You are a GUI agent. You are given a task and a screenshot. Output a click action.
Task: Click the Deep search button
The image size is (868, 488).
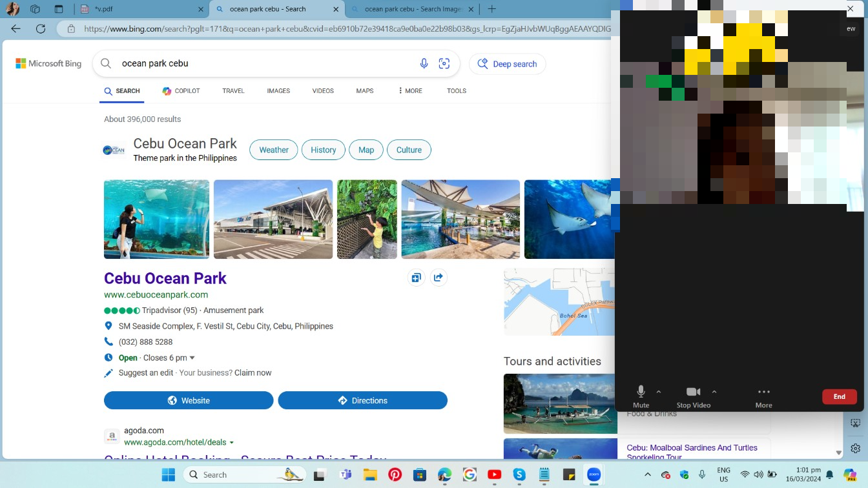point(507,64)
